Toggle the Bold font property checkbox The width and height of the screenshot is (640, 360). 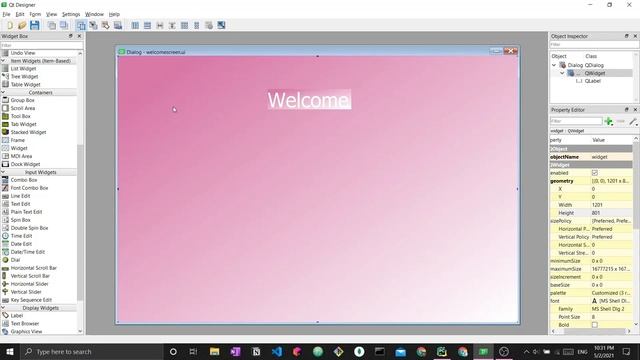point(595,325)
